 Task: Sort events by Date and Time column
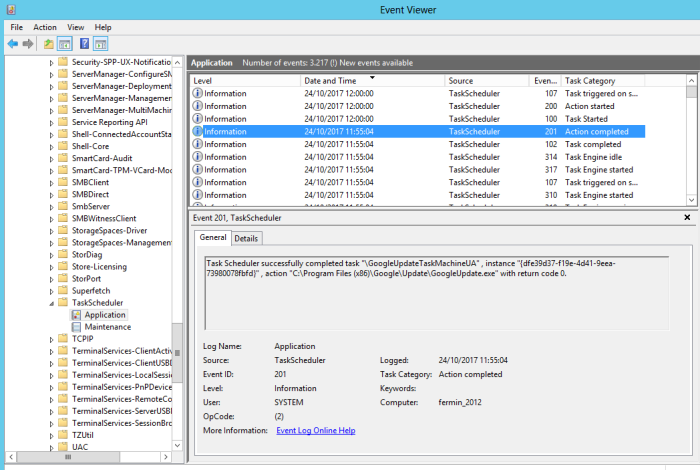pyautogui.click(x=372, y=81)
